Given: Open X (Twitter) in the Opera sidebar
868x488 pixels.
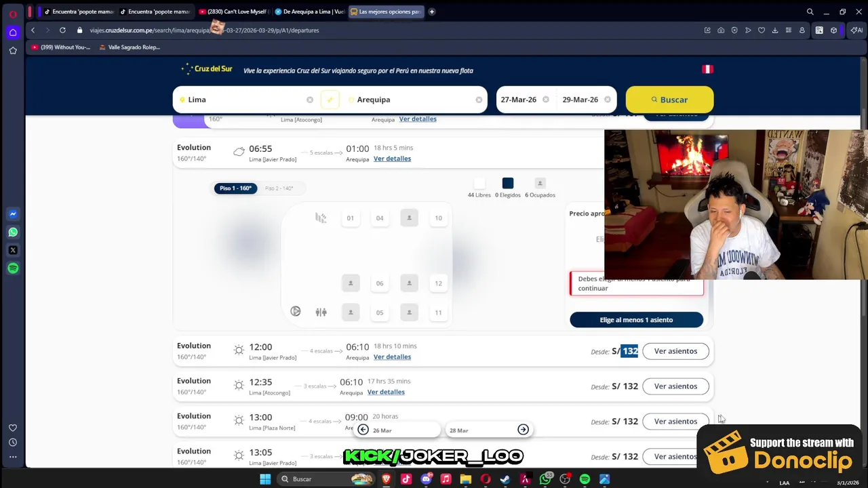Looking at the screenshot, I should [x=13, y=250].
